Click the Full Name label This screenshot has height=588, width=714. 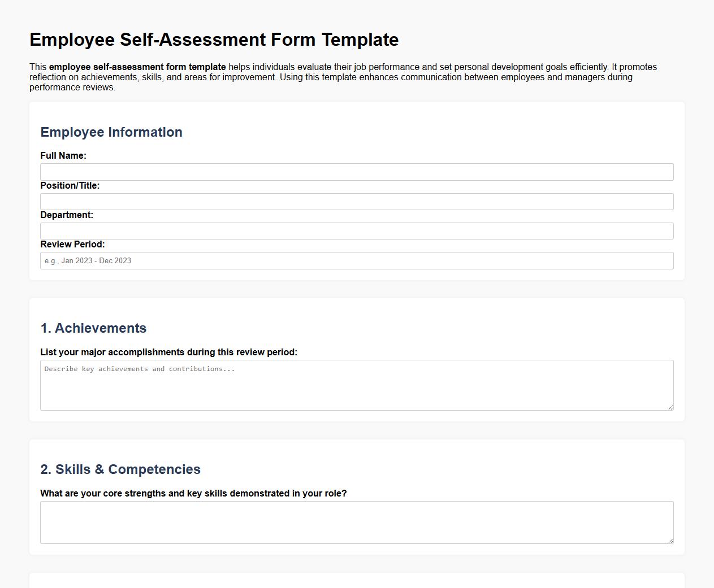(63, 155)
